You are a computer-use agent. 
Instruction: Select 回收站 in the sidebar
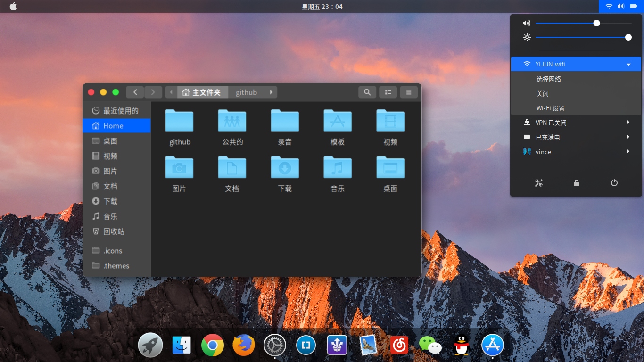click(x=114, y=231)
